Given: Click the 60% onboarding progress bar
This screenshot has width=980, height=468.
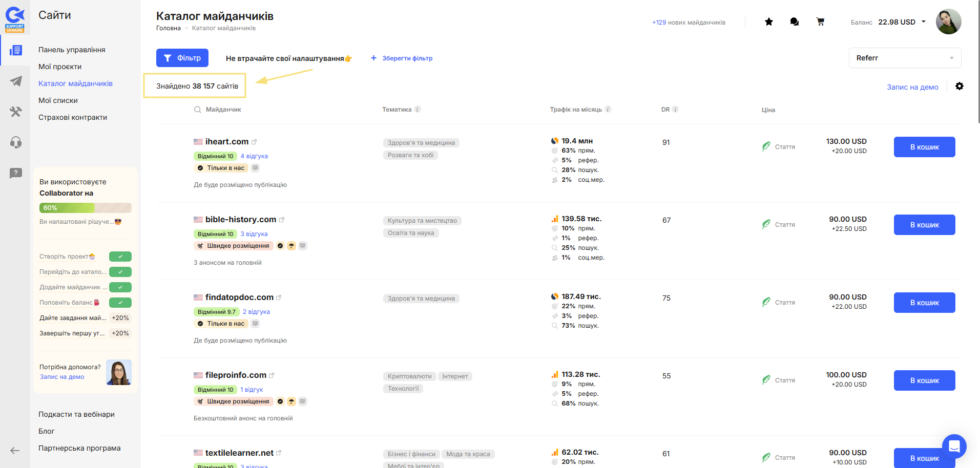Looking at the screenshot, I should click(85, 208).
